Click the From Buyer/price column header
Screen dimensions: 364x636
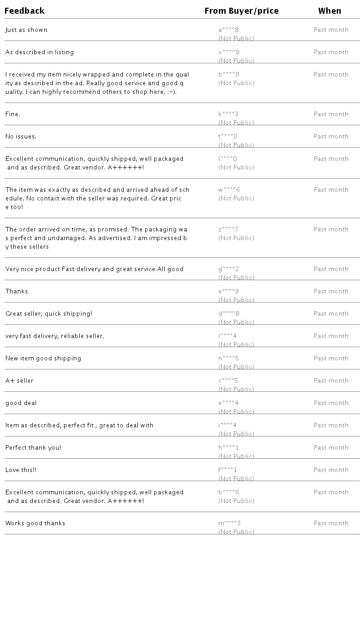[242, 11]
